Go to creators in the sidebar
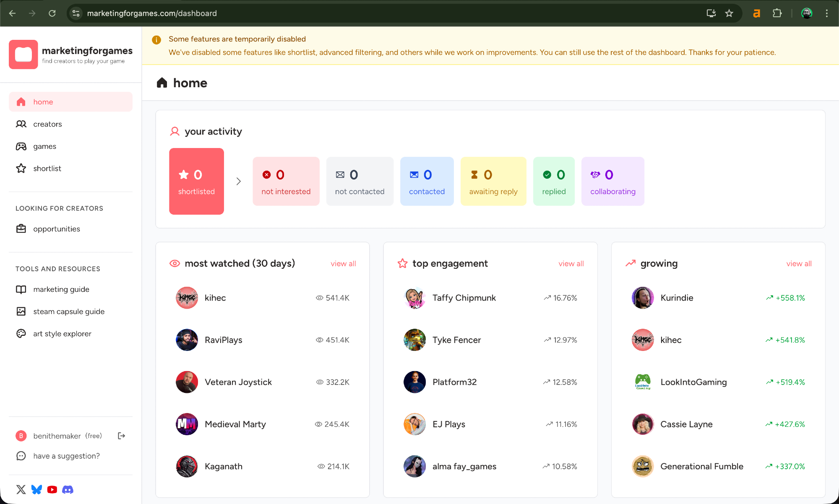Screen dimensions: 839x504 click(x=47, y=124)
